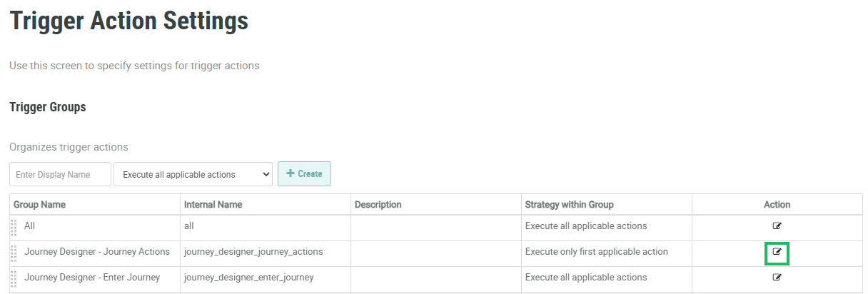Edit the All trigger group

click(x=777, y=226)
